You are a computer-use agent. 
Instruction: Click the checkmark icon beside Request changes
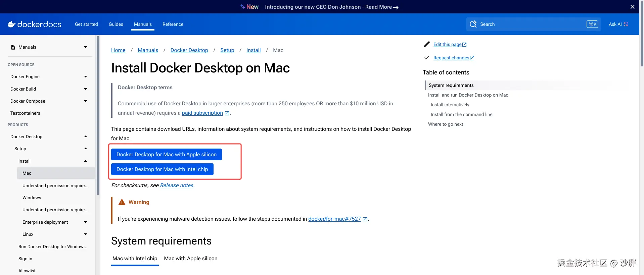coord(427,58)
